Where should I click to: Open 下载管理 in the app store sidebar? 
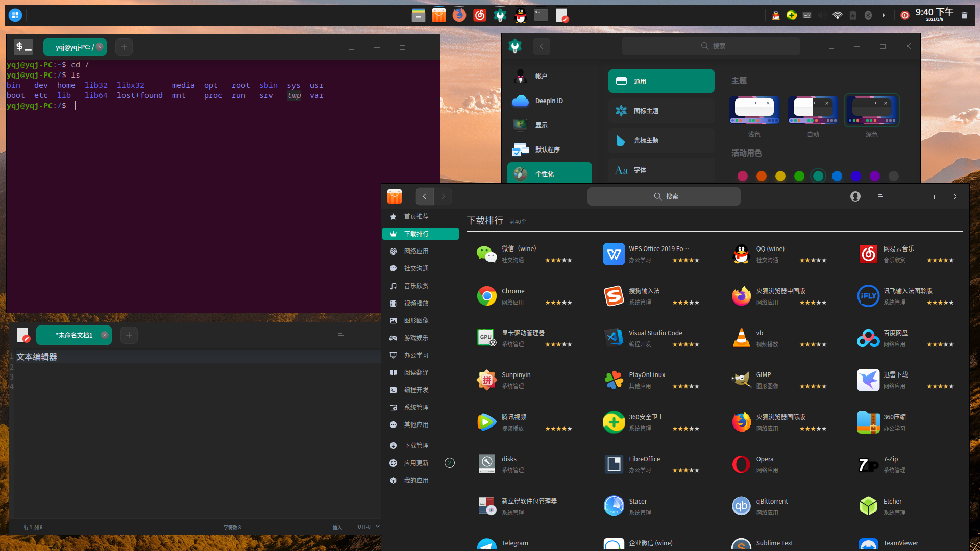(421, 445)
